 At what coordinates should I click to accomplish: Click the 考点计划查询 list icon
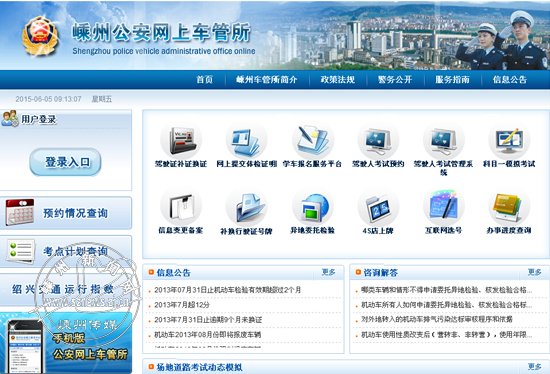click(20, 251)
